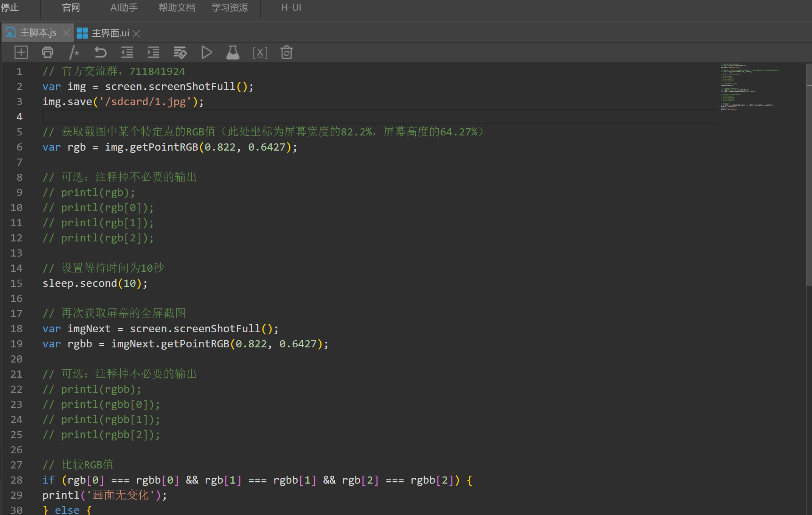
Task: Click the commented '// printl(rgbb[2]);' line
Action: pyautogui.click(x=101, y=435)
